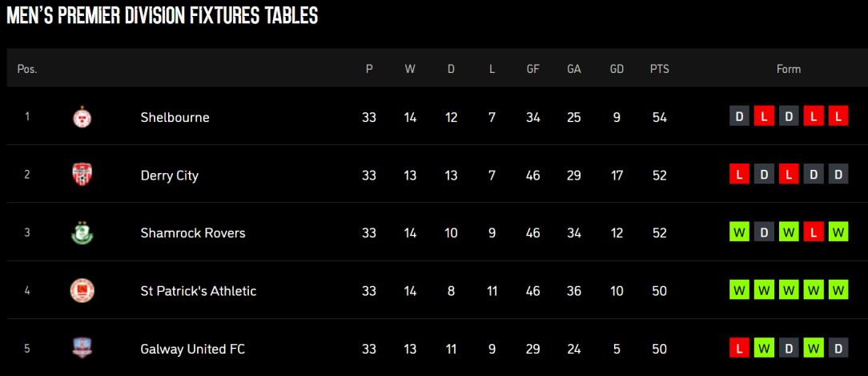Click St Patrick's last win form badge
The height and width of the screenshot is (376, 868).
838,290
